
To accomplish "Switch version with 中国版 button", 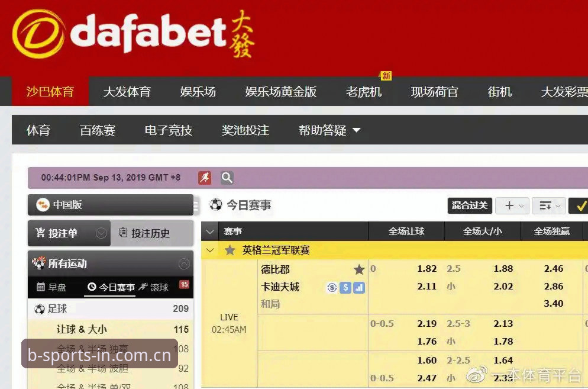I will pos(111,205).
